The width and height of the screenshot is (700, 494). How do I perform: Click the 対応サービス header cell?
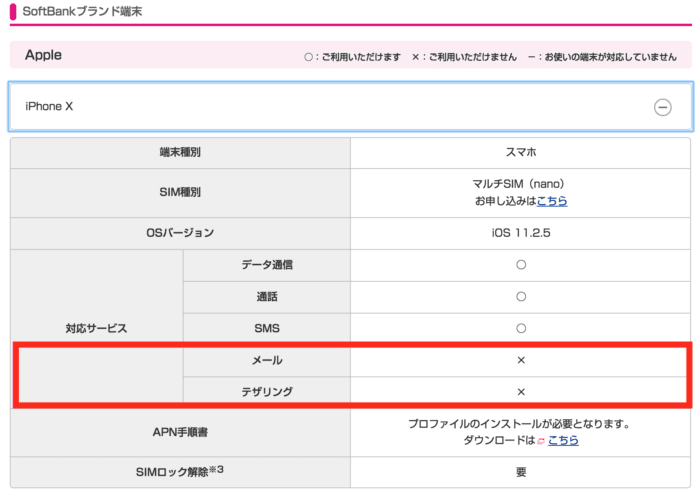coord(97,327)
